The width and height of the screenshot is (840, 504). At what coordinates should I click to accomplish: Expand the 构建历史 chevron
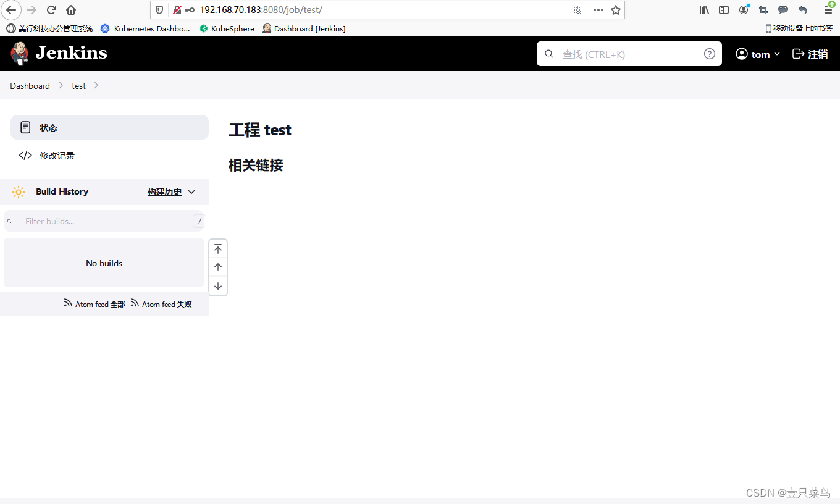coord(191,192)
